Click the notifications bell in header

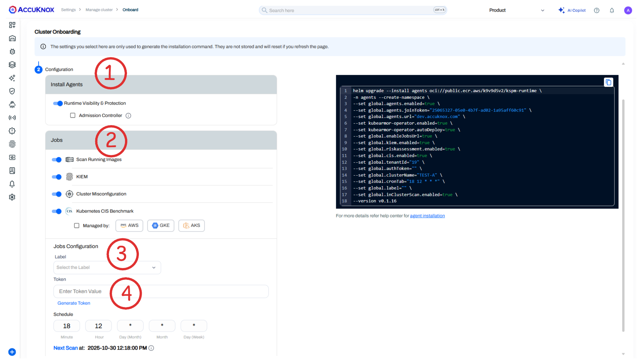(x=612, y=10)
